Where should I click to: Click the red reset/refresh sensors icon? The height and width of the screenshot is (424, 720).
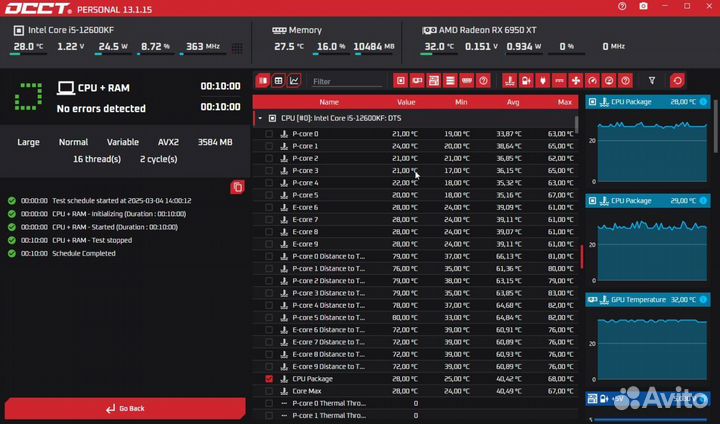677,80
